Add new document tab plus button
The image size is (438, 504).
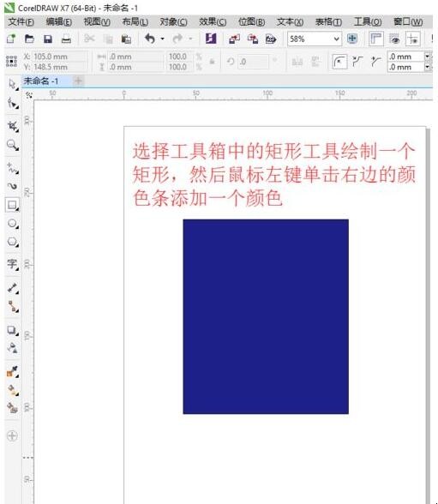tap(78, 81)
